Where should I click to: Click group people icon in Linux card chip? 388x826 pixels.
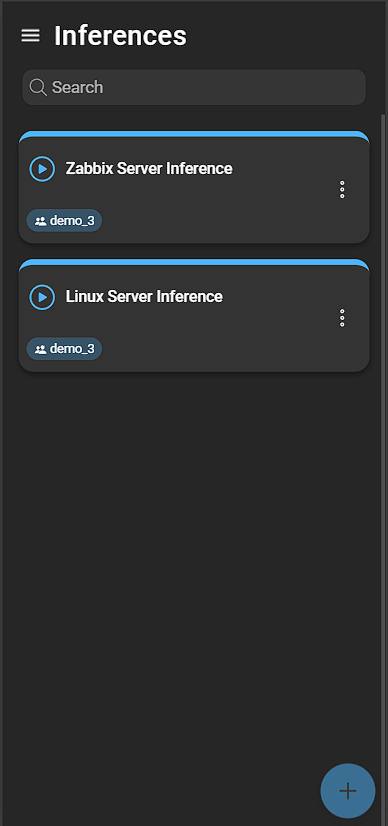pyautogui.click(x=41, y=349)
